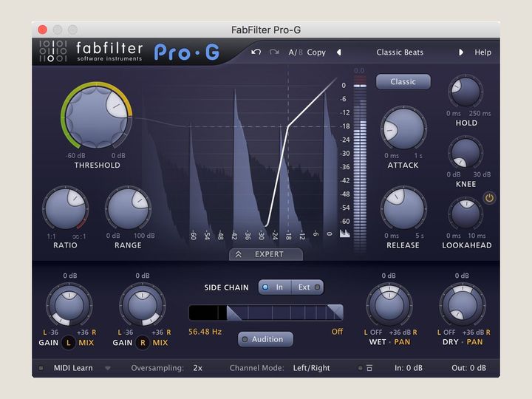
Task: Open Channel Mode Left/Right menu
Action: (x=312, y=368)
